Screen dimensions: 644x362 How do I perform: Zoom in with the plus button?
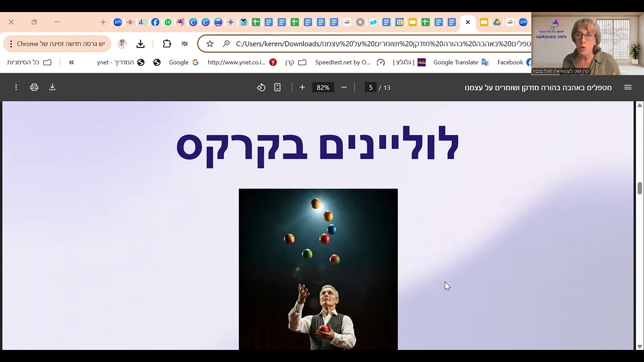302,87
